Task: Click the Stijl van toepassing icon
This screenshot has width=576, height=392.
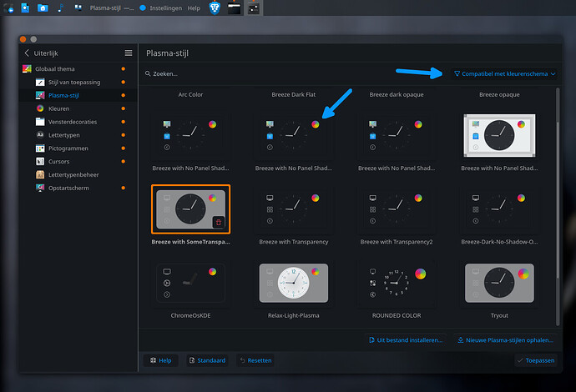Action: click(40, 83)
